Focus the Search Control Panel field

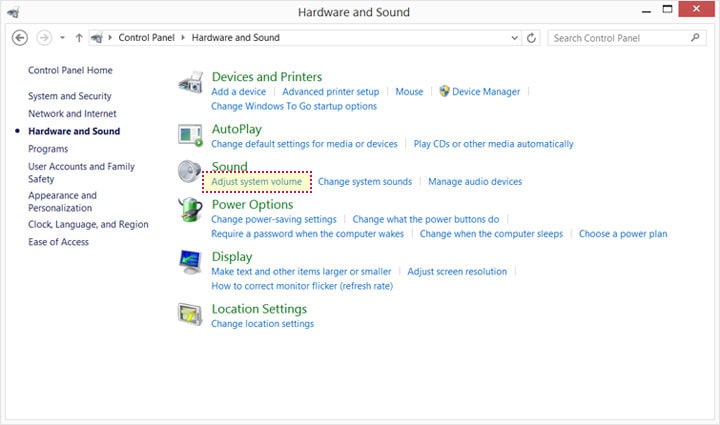click(620, 38)
